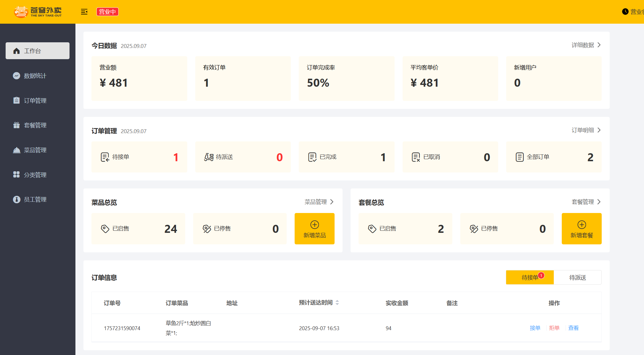Follow the 菜品管理 link in 菜品总览
Image resolution: width=644 pixels, height=355 pixels.
point(316,202)
